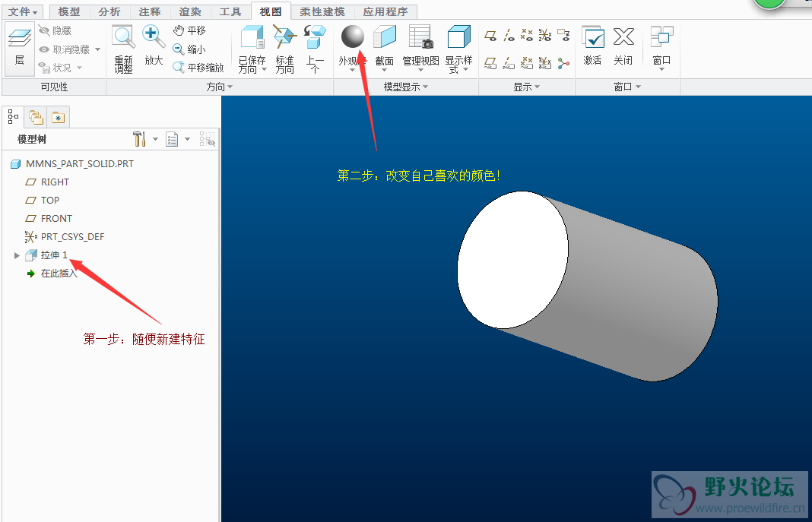The height and width of the screenshot is (522, 812).
Task: Select the TOP datum plane
Action: (43, 200)
